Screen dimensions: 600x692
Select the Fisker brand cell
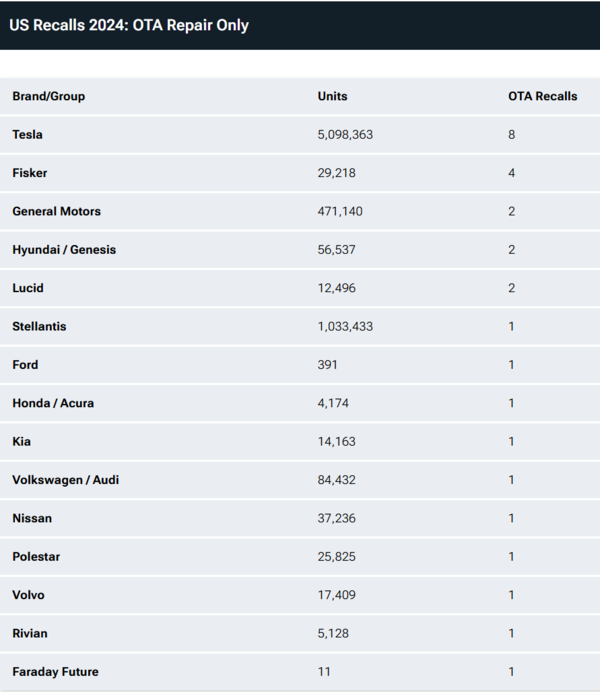coord(30,173)
